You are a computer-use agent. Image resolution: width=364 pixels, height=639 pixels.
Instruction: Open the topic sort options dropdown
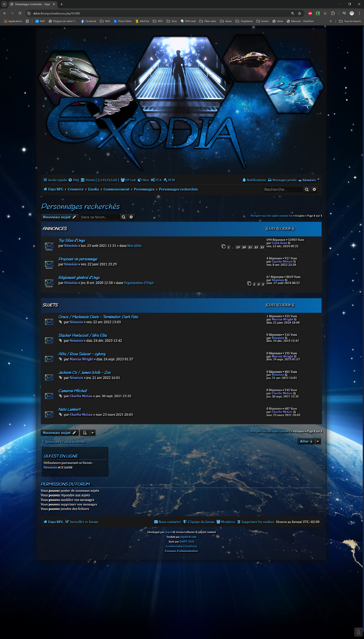[x=88, y=433]
